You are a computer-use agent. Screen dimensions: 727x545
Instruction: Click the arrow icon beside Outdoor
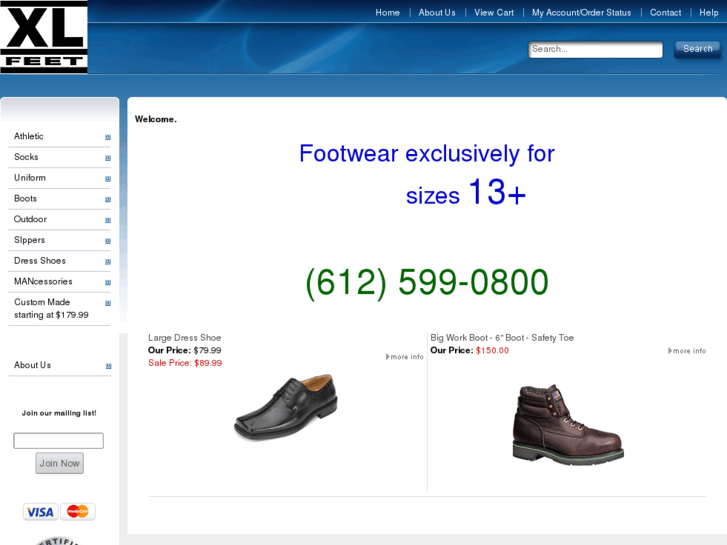click(x=108, y=220)
